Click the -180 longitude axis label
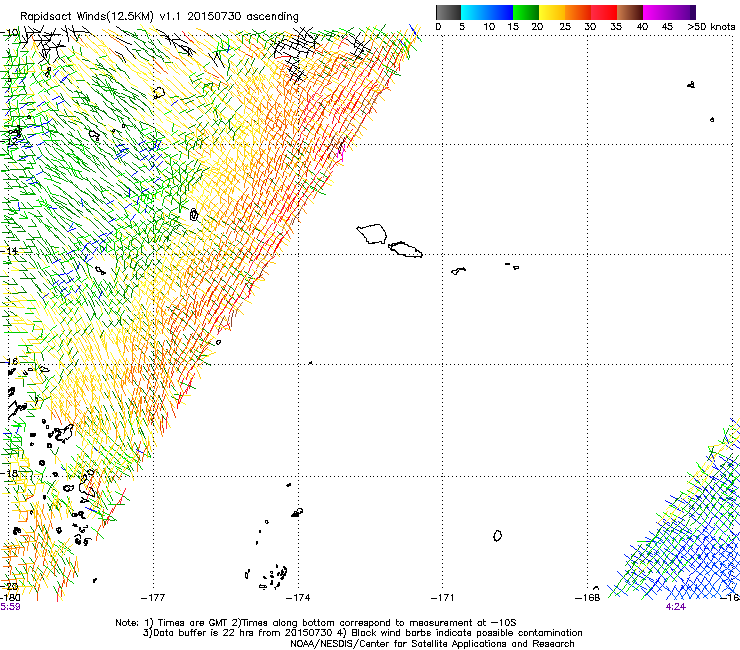This screenshot has height=650, width=740. [10, 598]
